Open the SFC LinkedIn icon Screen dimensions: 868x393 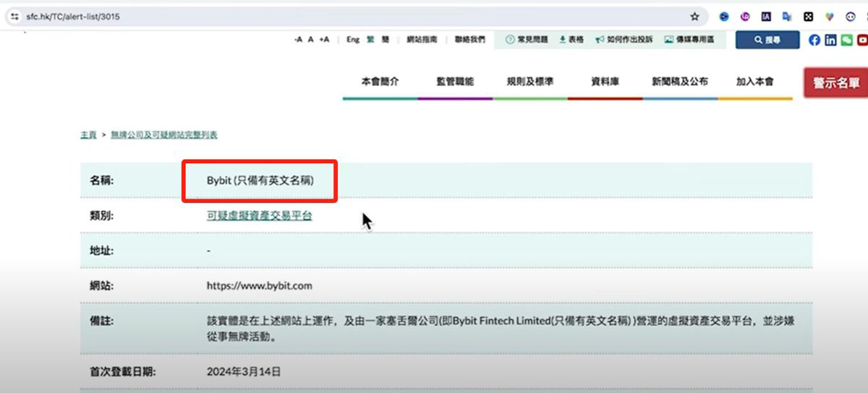click(x=830, y=40)
